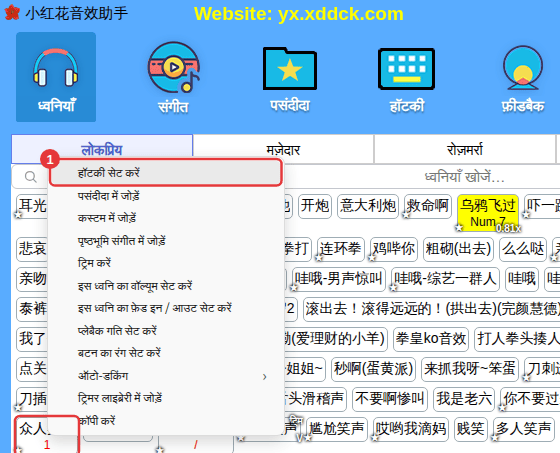
Task: Choose प्लेबैक गति सेट करें entry
Action: pos(166,330)
